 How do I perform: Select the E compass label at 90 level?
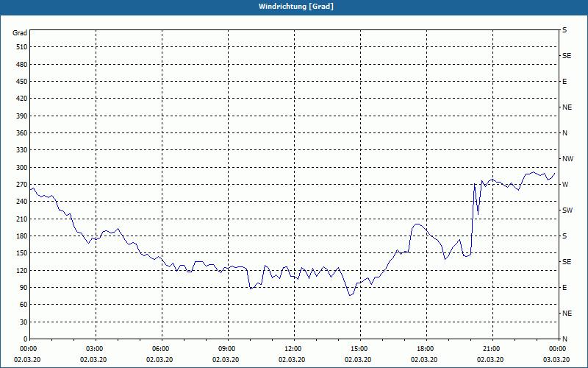(x=564, y=288)
